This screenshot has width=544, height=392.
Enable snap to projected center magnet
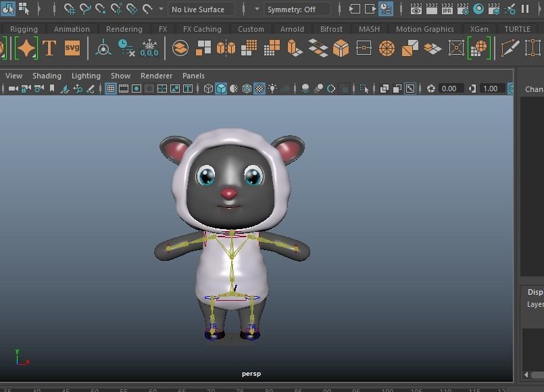(116, 9)
